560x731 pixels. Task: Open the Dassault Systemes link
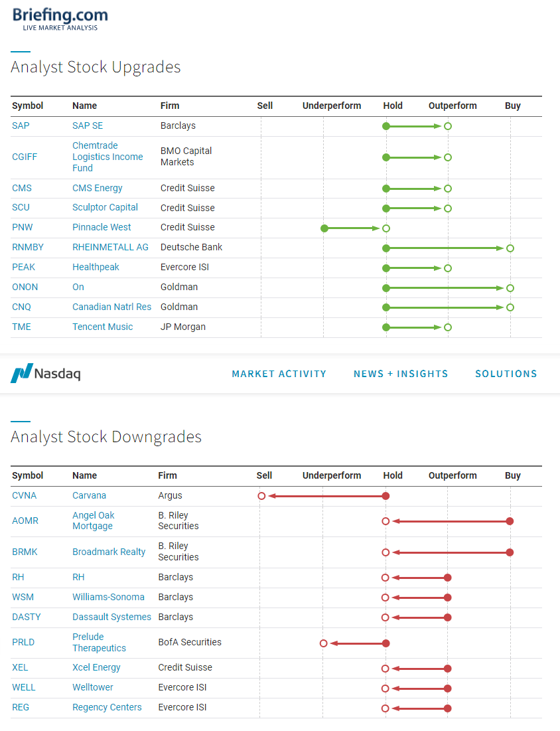(x=112, y=617)
